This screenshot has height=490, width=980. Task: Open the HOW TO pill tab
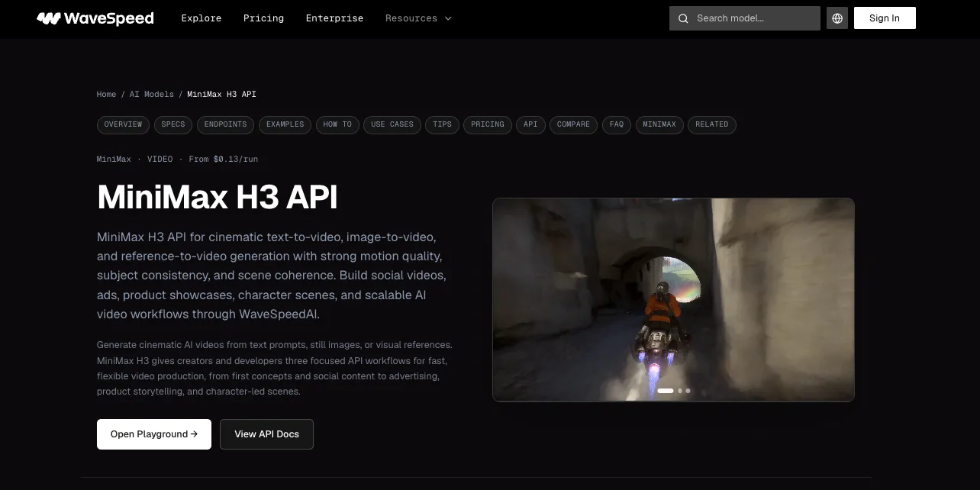click(337, 124)
